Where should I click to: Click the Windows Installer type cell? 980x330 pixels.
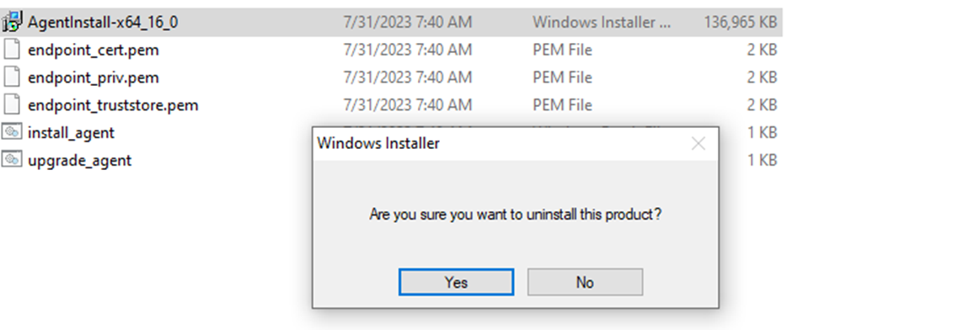(x=602, y=23)
